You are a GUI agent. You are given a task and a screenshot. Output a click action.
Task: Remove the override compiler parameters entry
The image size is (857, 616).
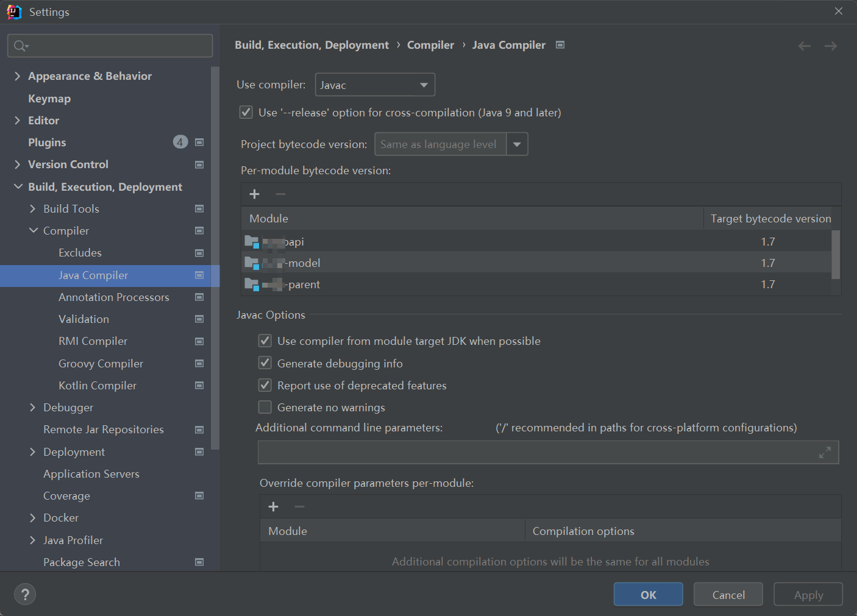pos(299,506)
